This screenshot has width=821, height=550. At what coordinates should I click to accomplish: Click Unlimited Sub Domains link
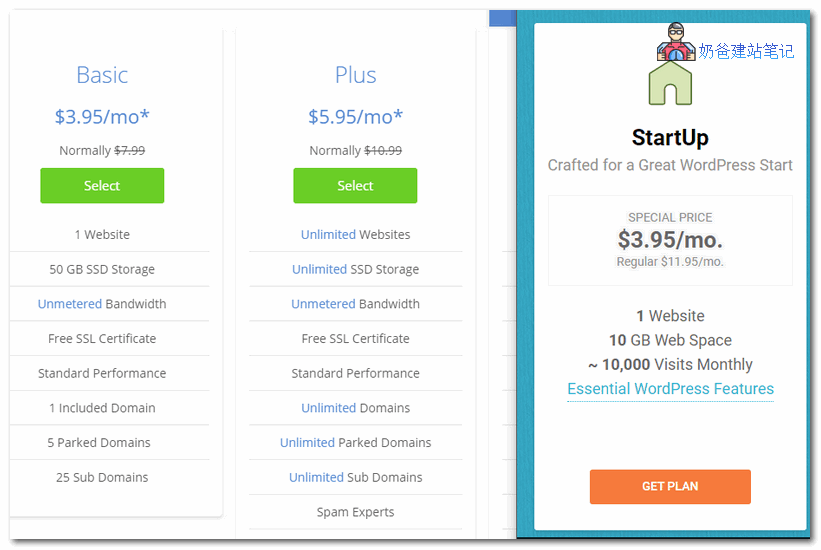tap(316, 477)
